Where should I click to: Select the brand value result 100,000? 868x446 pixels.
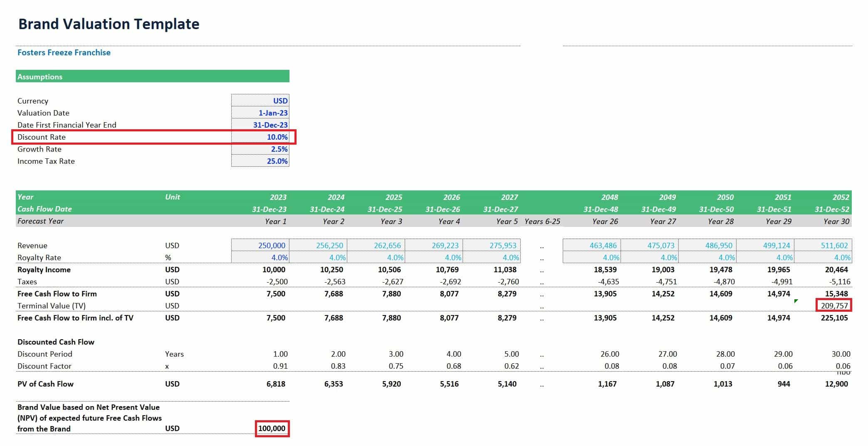pyautogui.click(x=272, y=429)
